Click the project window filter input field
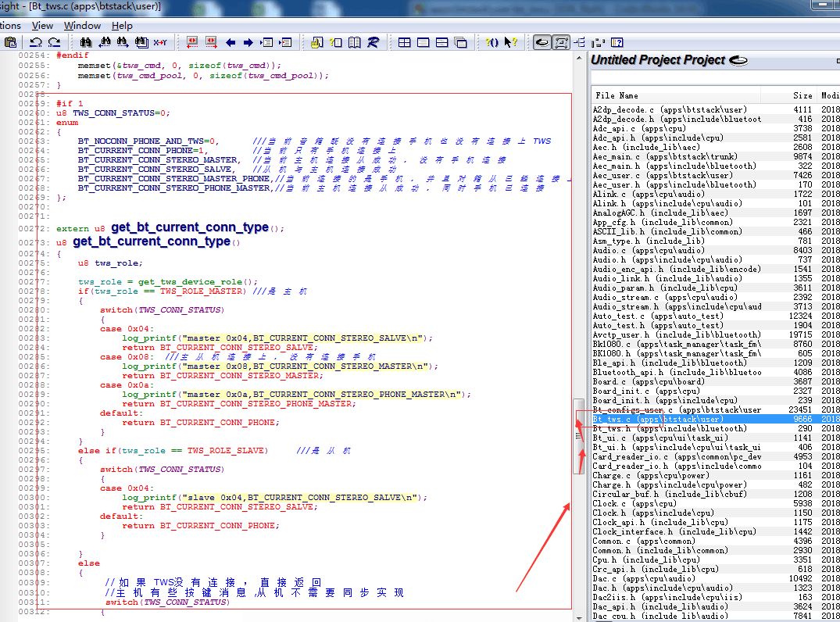This screenshot has width=840, height=622. 715,77
